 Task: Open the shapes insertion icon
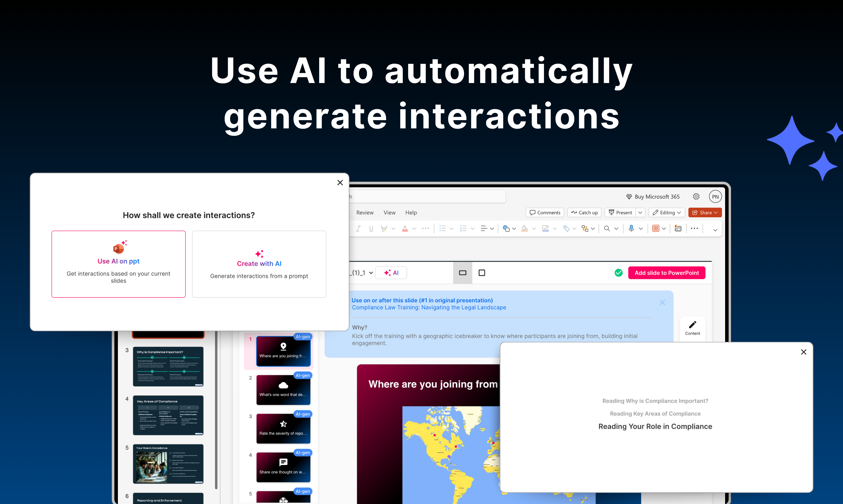pyautogui.click(x=507, y=228)
